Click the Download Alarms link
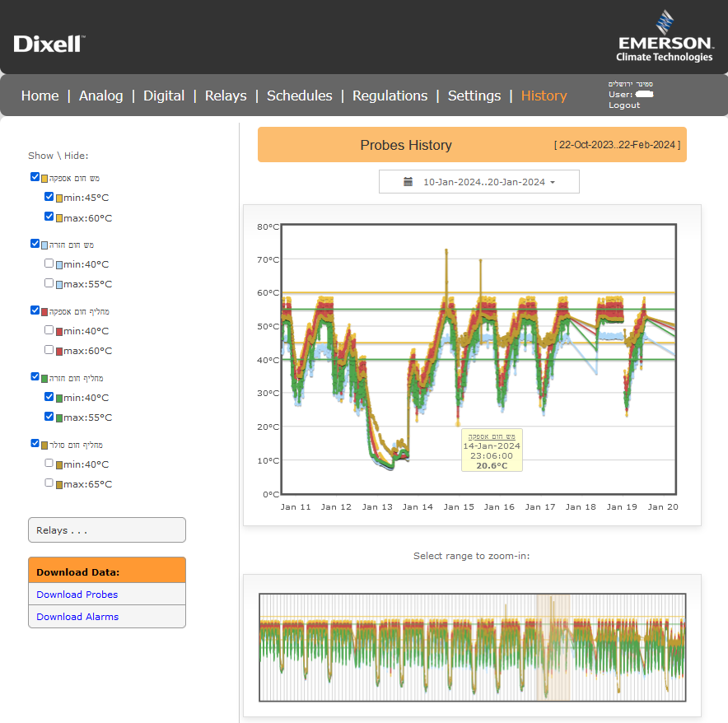 click(77, 617)
